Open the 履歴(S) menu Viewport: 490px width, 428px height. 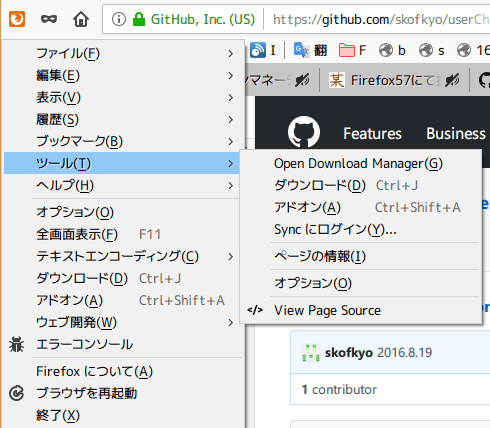122,119
